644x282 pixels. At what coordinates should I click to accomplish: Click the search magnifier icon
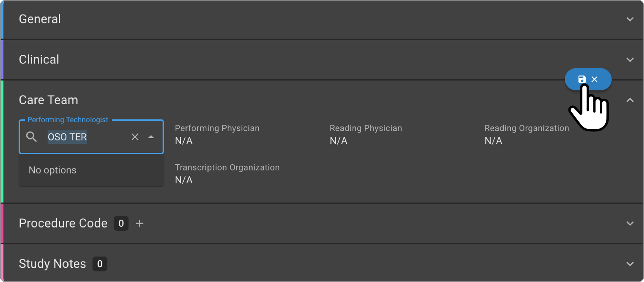pos(31,137)
